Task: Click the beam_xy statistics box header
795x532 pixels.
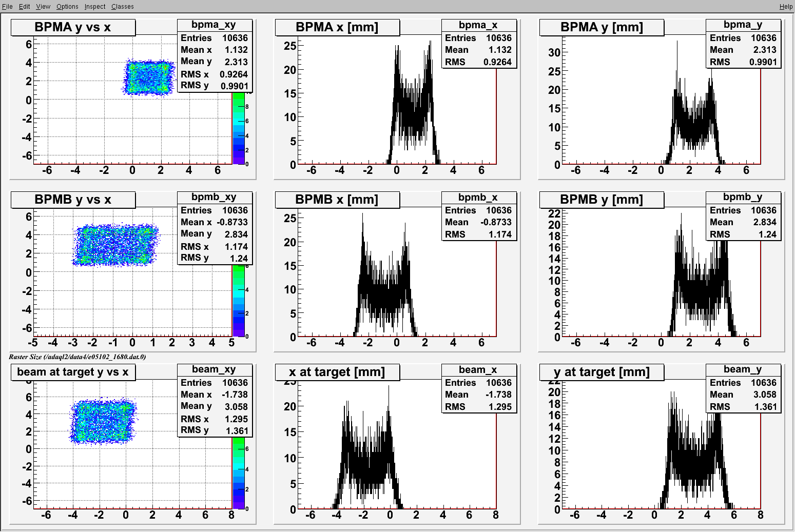Action: (214, 370)
